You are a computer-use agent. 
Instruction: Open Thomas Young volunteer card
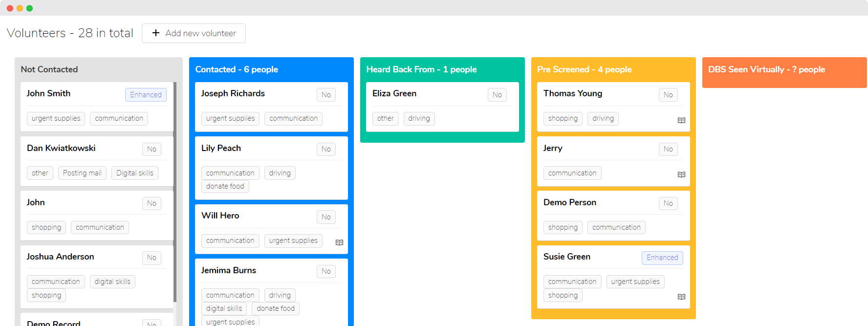tap(613, 107)
